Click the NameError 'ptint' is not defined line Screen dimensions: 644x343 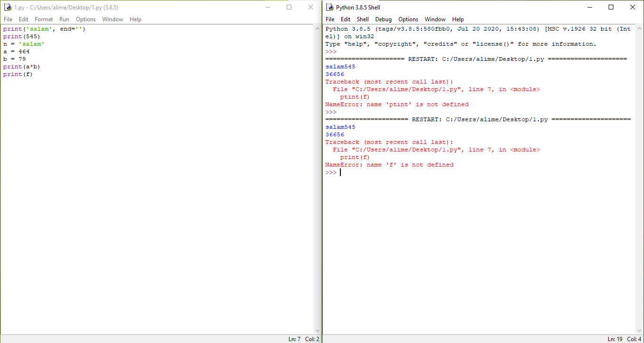397,104
